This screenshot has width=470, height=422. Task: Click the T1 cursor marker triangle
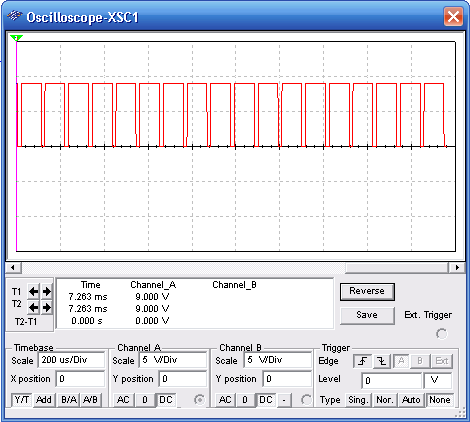[16, 38]
